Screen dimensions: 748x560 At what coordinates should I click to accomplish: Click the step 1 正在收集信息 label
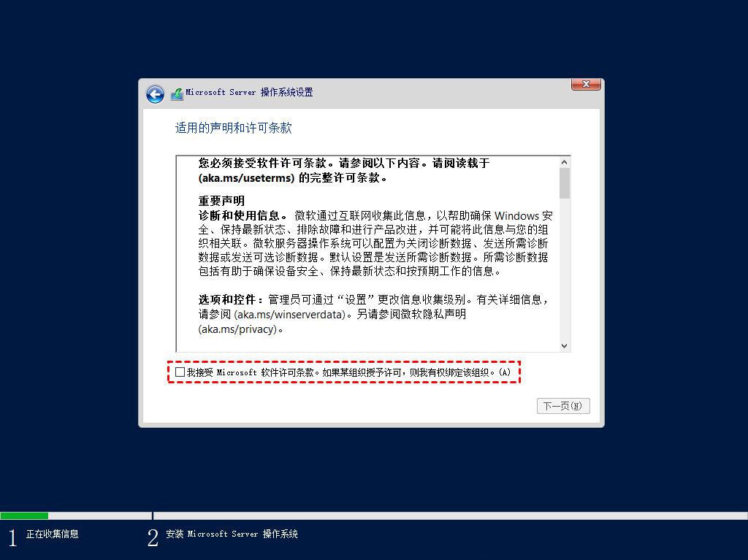point(53,534)
